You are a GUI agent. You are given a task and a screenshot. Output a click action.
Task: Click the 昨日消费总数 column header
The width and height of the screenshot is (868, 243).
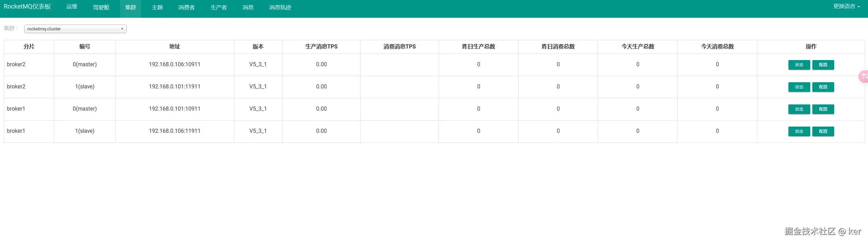point(558,47)
